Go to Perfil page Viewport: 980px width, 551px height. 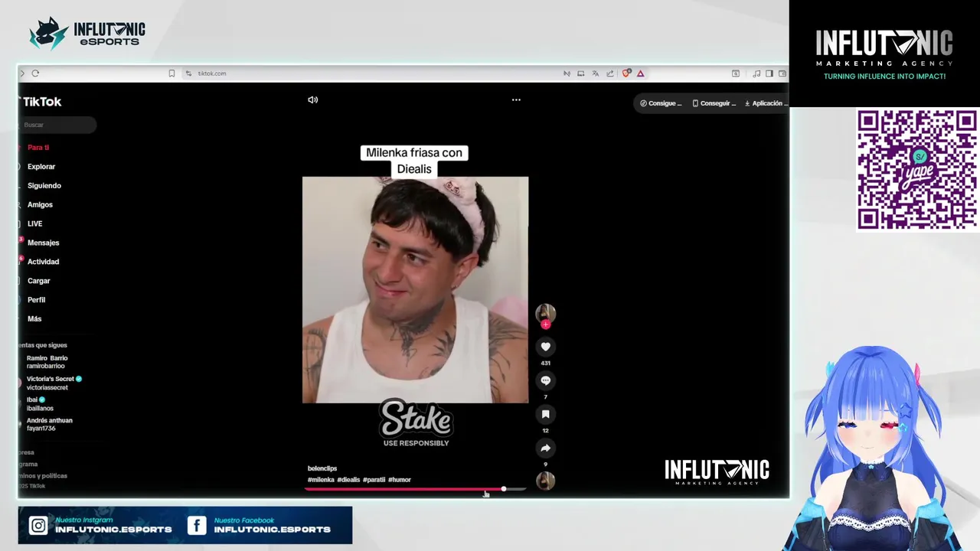(x=36, y=300)
